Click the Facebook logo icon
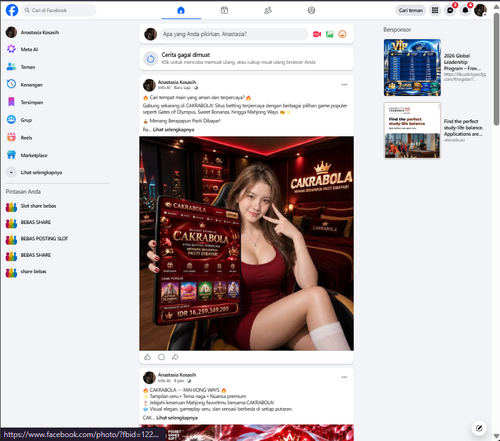The height and width of the screenshot is (441, 500). coord(12,10)
